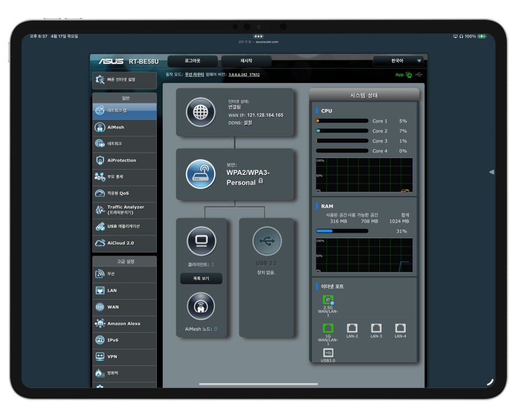The image size is (517, 420).
Task: Click the WAN globe icon in sidebar
Action: [x=100, y=307]
